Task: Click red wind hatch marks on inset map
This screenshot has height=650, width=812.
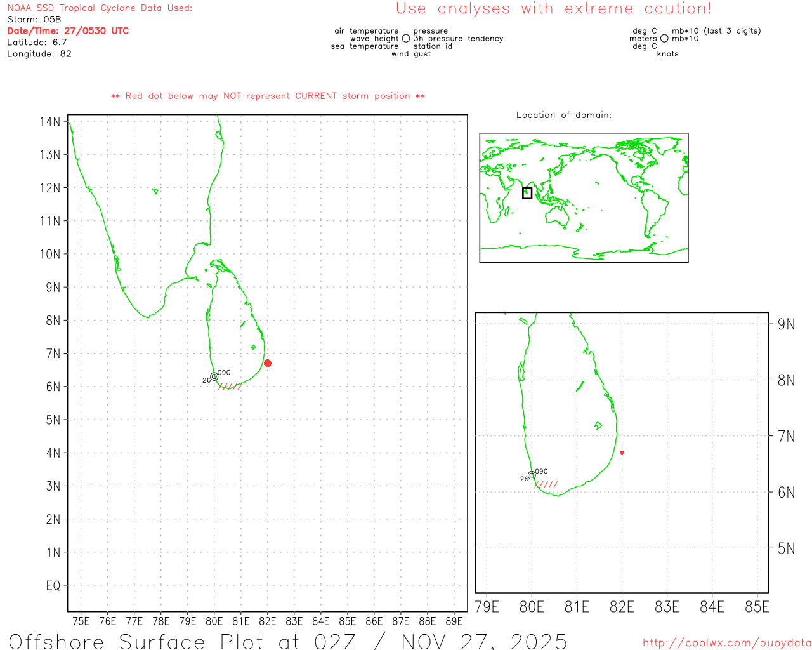Action: [x=547, y=485]
